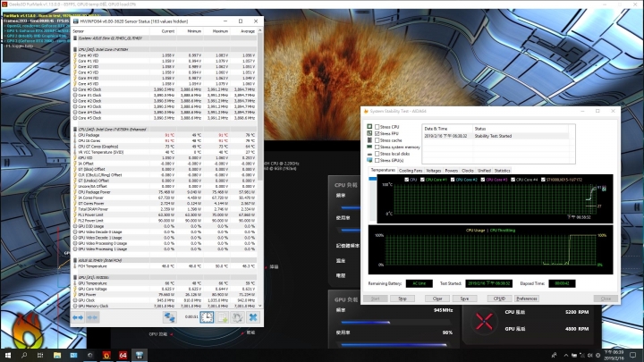Switch to FurMark in the taskbar
This screenshot has height=362, width=644.
tap(106, 355)
